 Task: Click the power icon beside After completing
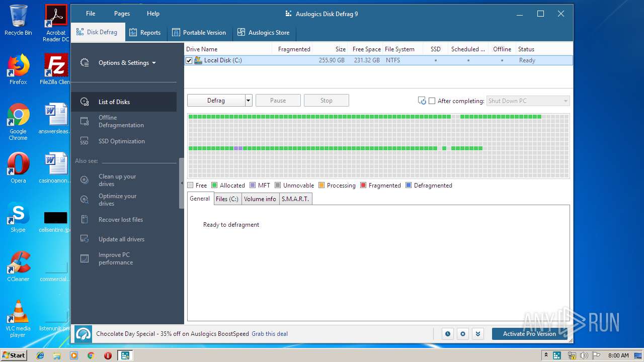click(422, 101)
